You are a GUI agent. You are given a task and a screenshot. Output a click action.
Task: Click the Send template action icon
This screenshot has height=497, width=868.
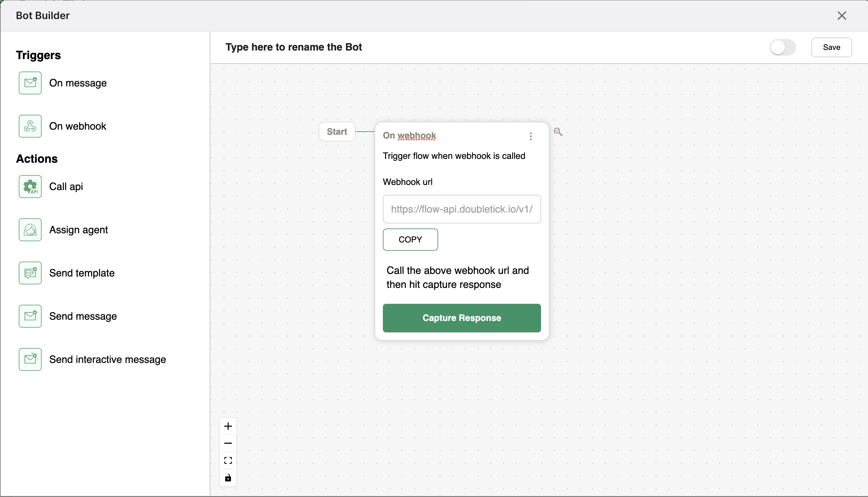click(31, 272)
